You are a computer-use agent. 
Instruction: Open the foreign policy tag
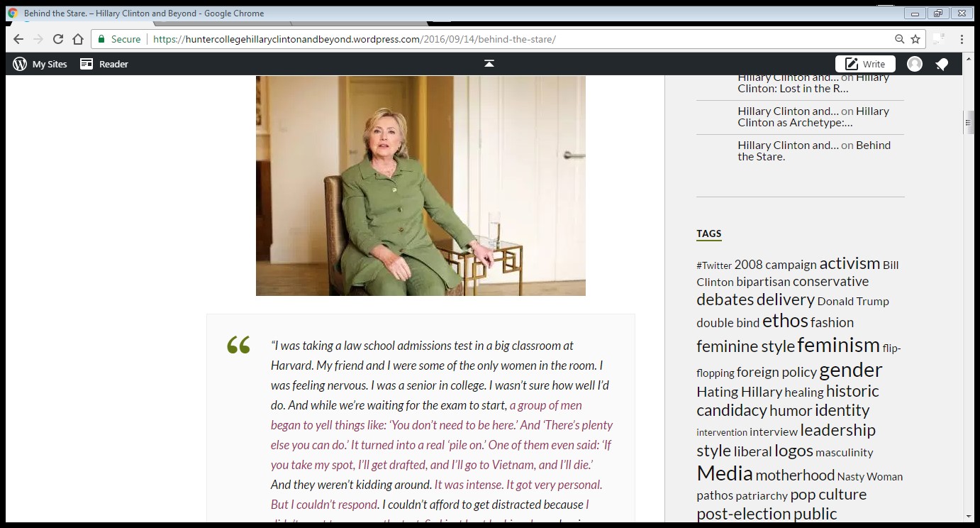[x=776, y=372]
